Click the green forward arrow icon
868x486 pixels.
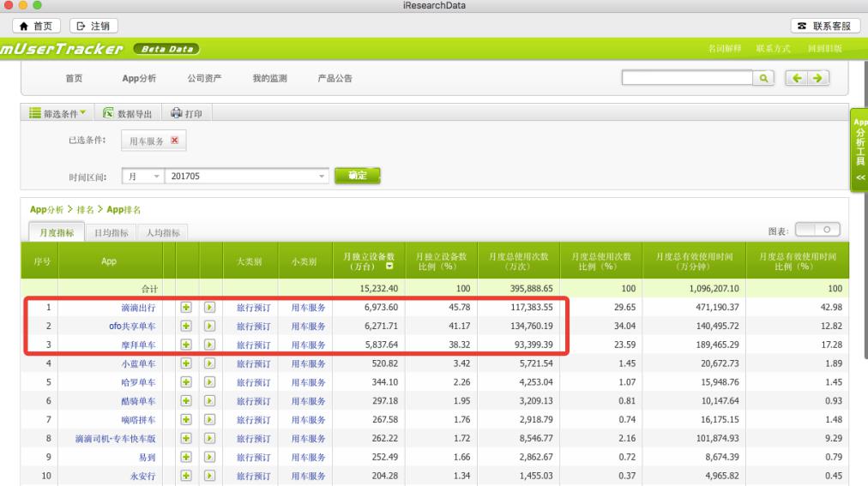tap(817, 79)
